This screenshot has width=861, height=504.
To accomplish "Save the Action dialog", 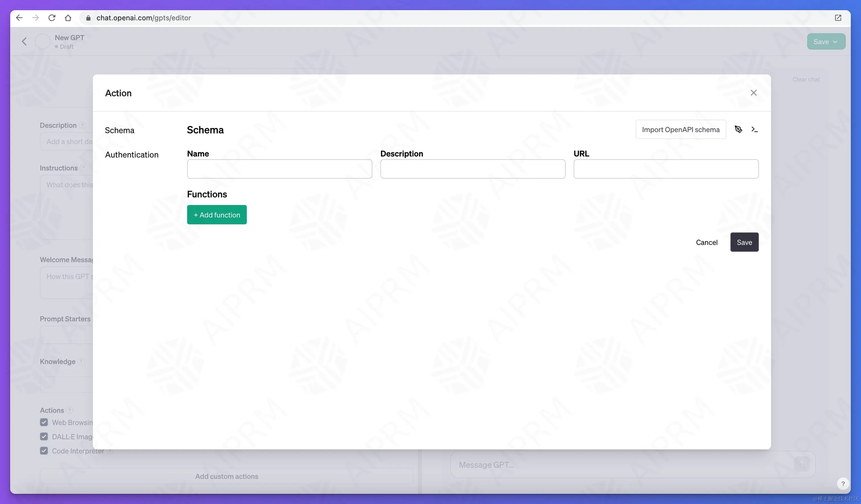I will point(744,242).
